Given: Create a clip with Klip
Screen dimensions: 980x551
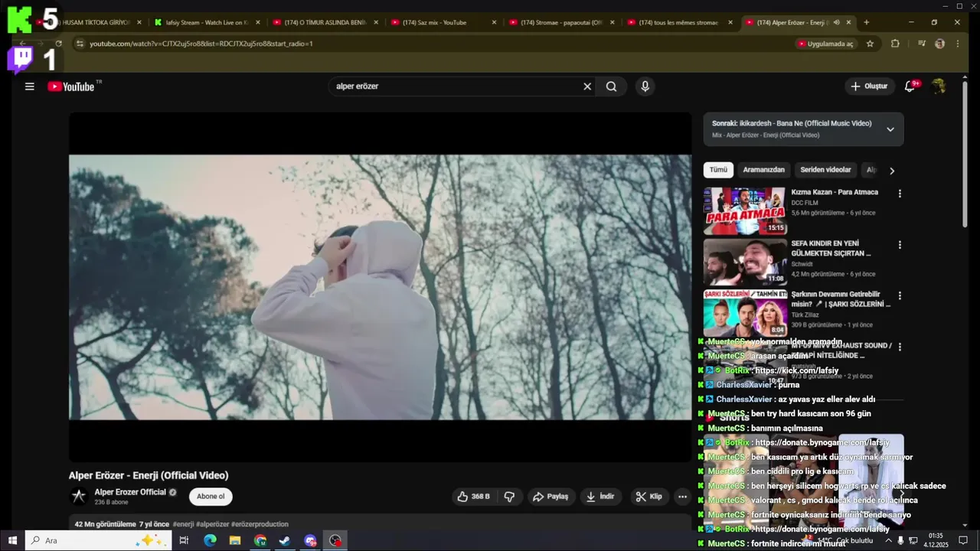Looking at the screenshot, I should (x=649, y=497).
